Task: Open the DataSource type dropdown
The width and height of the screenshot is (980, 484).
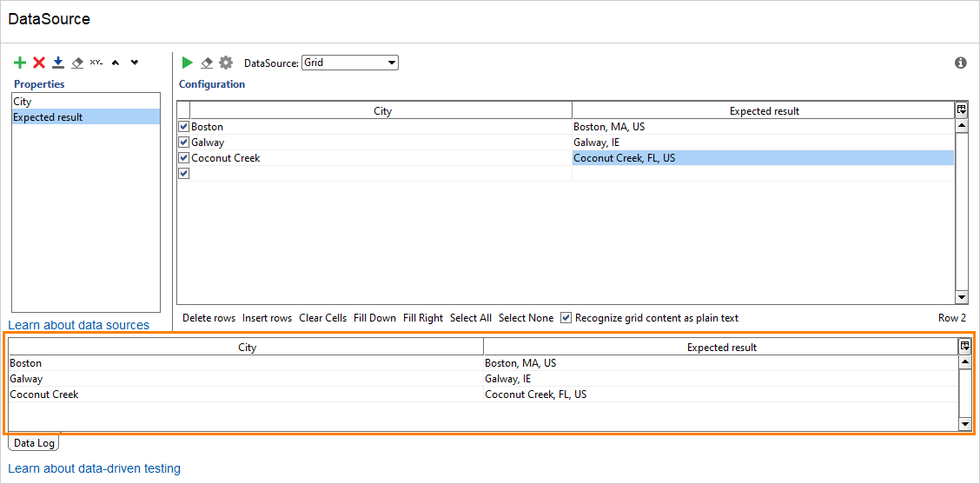Action: click(x=392, y=63)
